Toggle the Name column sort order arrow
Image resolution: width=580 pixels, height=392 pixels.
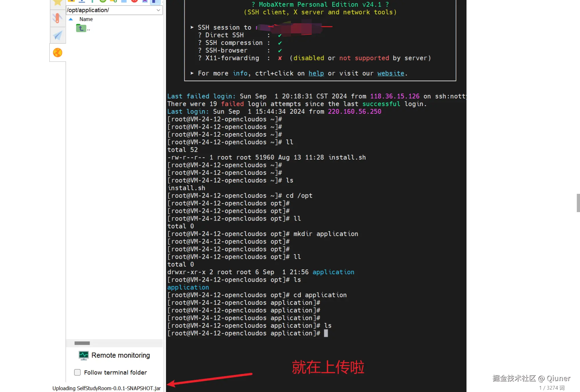(x=71, y=19)
